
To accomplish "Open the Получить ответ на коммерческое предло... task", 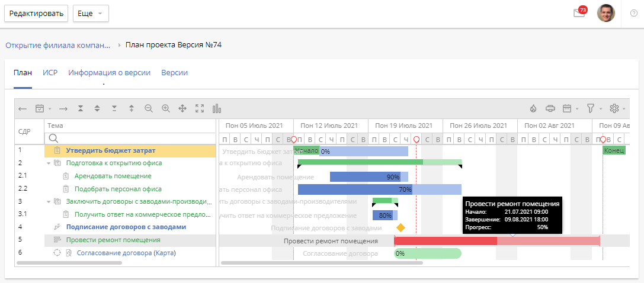I will 143,214.
